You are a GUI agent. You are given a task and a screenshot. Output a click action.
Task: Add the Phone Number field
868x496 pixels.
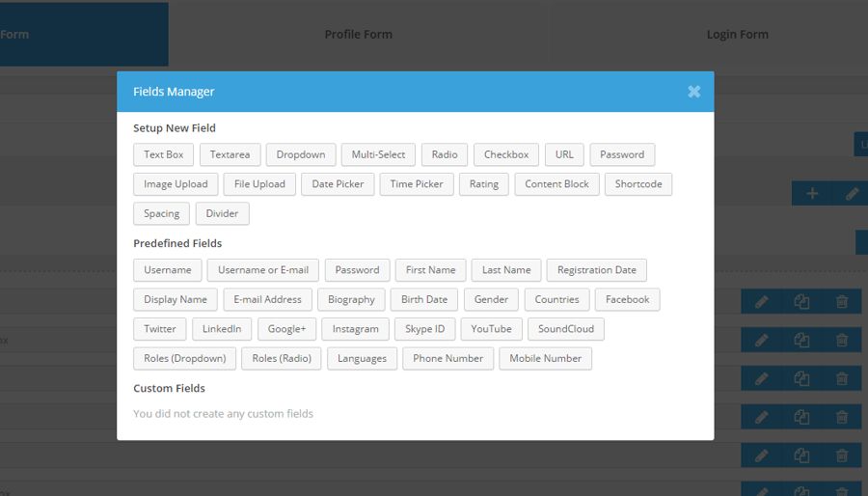(448, 359)
